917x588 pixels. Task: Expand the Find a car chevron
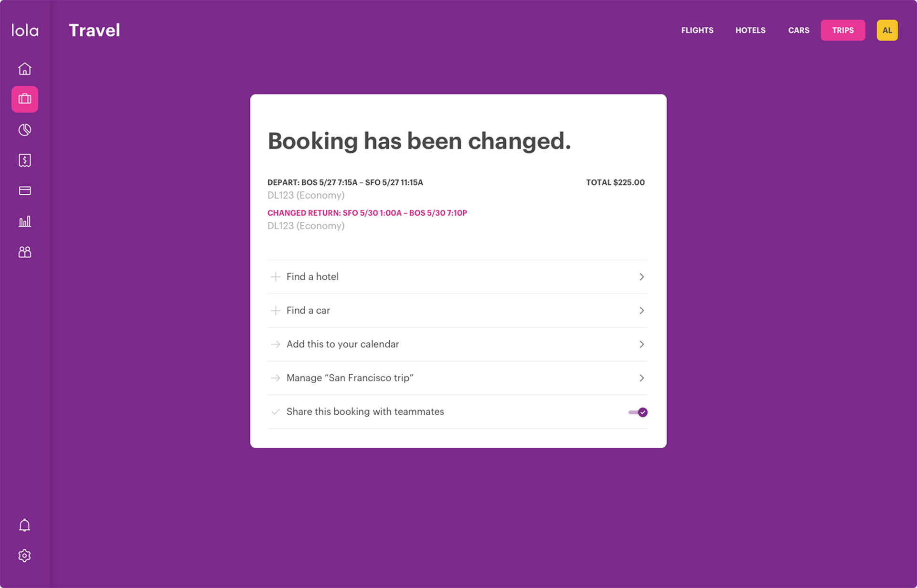(641, 311)
